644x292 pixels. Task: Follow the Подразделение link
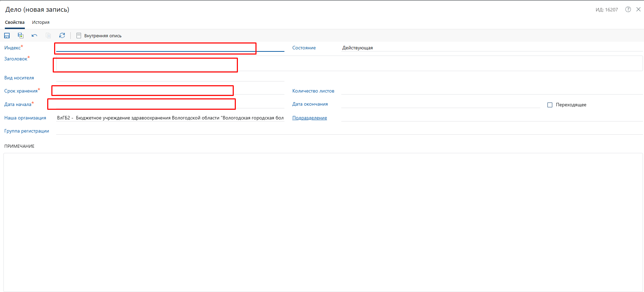[x=310, y=118]
